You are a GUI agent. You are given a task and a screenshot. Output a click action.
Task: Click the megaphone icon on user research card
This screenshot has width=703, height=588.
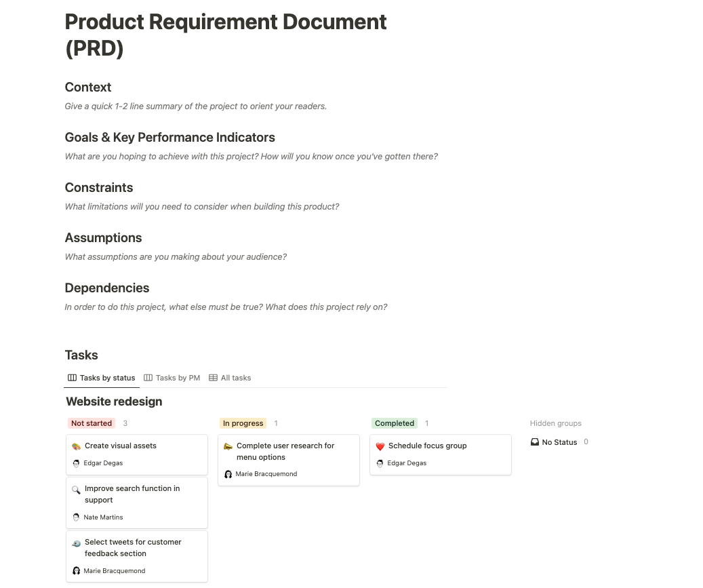coord(228,446)
